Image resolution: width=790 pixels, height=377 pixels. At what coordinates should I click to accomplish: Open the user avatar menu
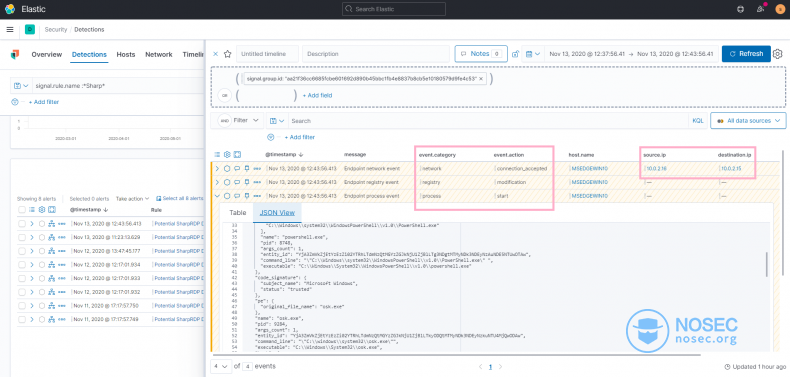(780, 9)
